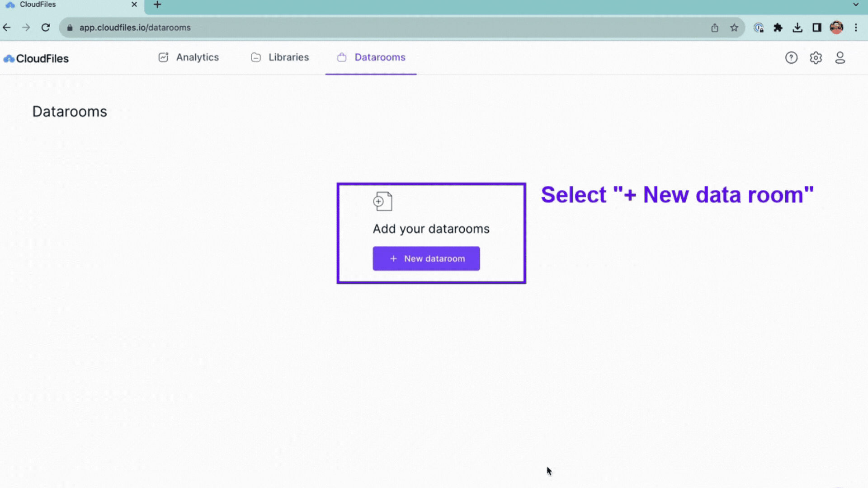Click the browser back navigation arrow
The height and width of the screenshot is (488, 868).
(x=7, y=28)
